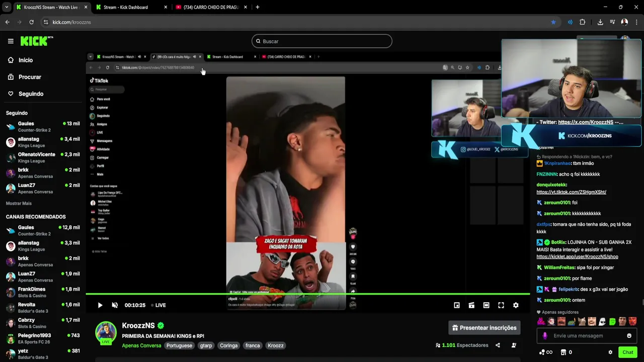644x362 pixels.
Task: Open browser downloads icon
Action: tap(600, 22)
